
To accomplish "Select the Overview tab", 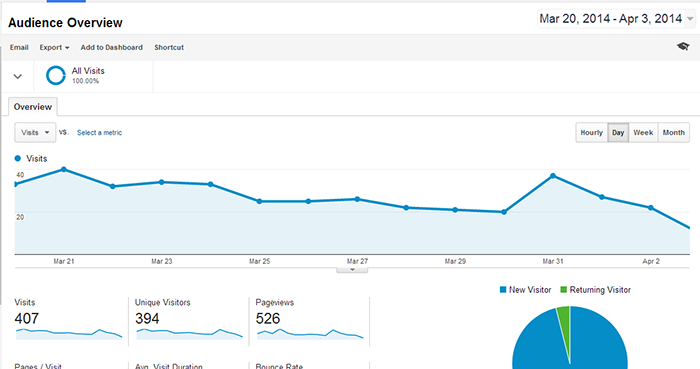I will coord(33,107).
